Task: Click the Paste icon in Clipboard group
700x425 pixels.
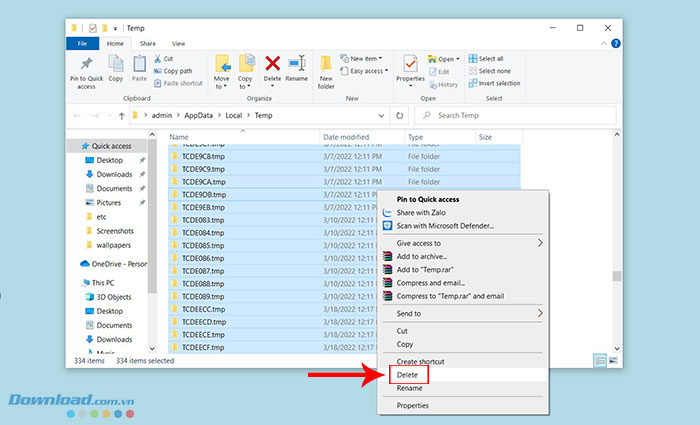Action: (x=140, y=68)
